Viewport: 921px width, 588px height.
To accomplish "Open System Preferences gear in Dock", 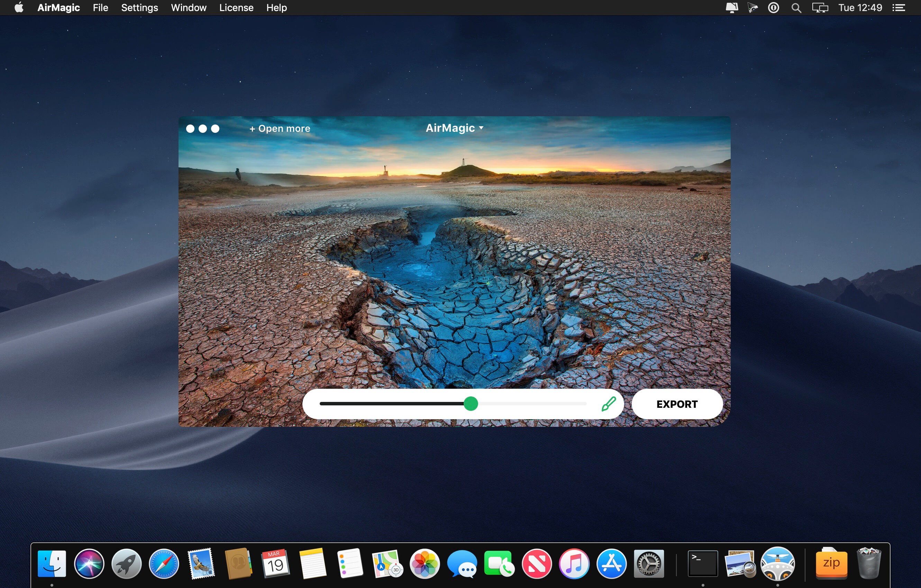I will (649, 563).
